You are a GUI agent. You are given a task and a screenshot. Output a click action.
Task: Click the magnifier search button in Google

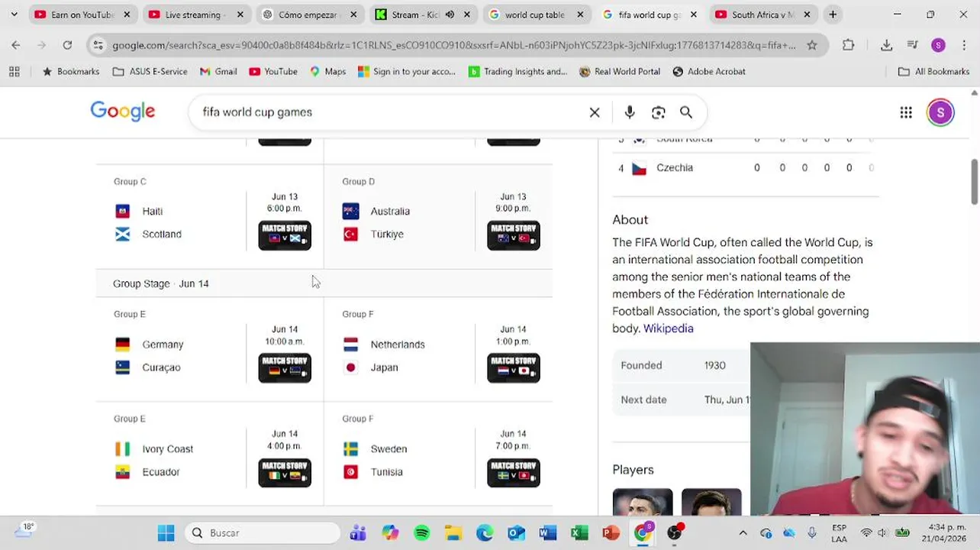686,112
